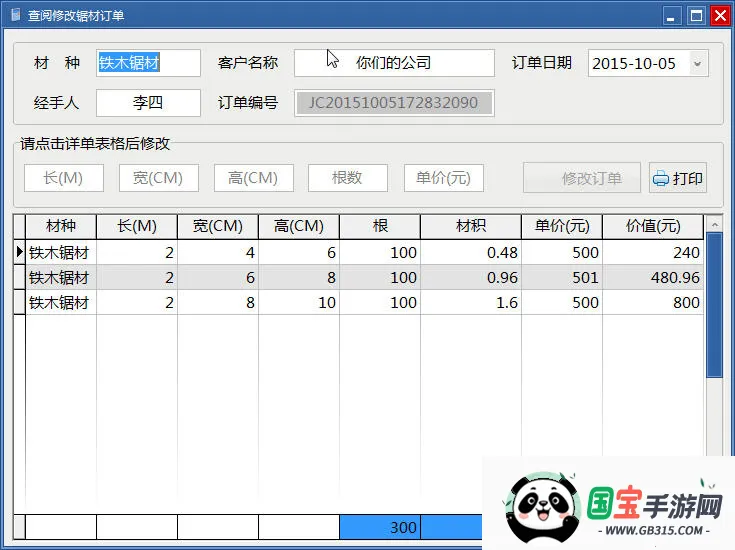
Task: Click the 价值 cell showing 480.96
Action: (x=653, y=277)
